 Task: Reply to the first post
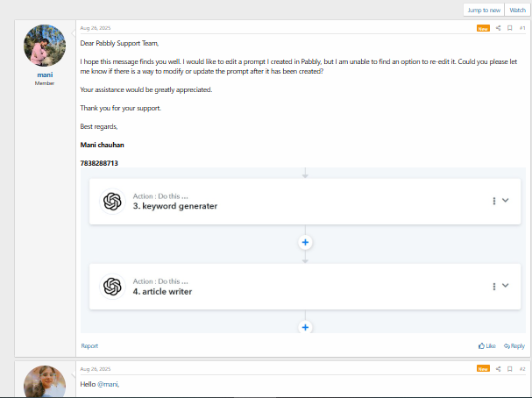[x=514, y=345]
